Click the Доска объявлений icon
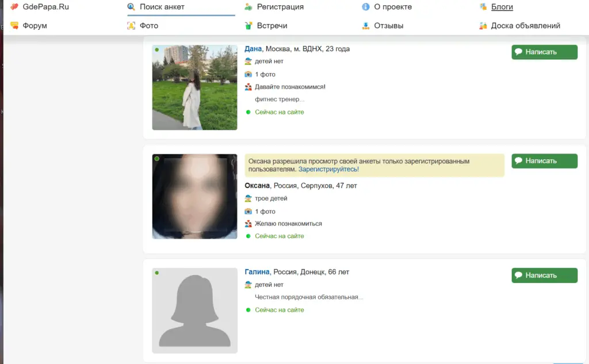 click(x=483, y=26)
